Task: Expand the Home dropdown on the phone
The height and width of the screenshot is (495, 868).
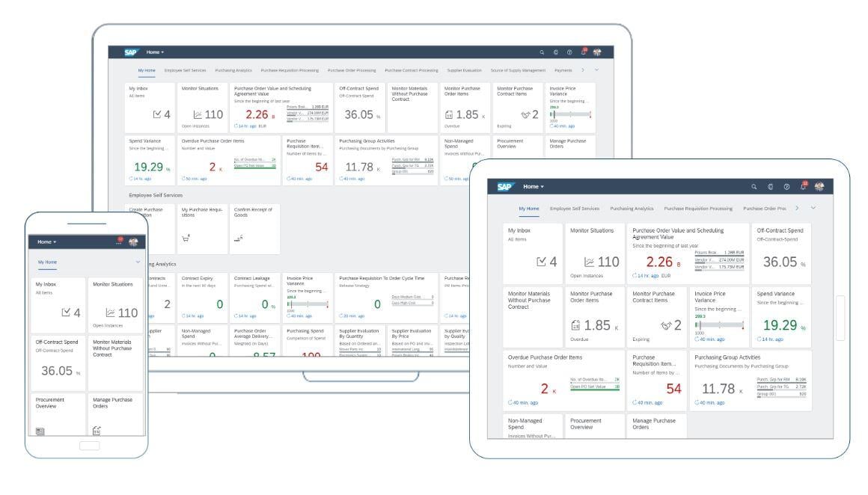Action: click(47, 242)
